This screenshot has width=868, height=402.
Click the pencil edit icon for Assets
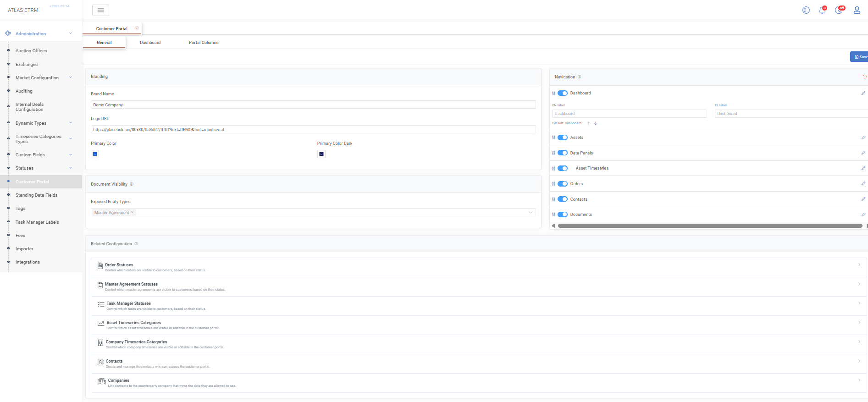pyautogui.click(x=863, y=138)
